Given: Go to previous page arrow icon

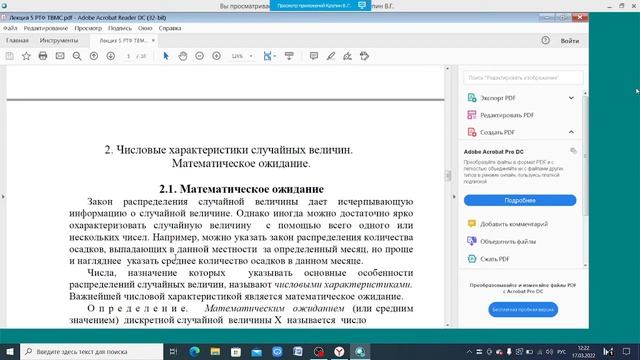Looking at the screenshot, I should point(94,56).
